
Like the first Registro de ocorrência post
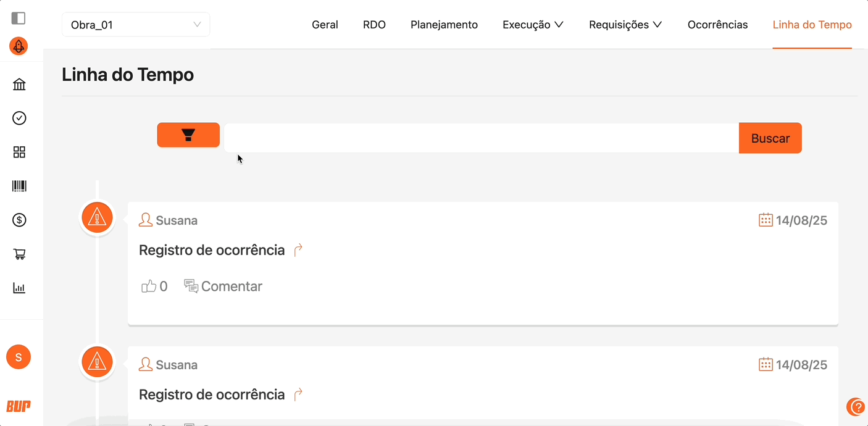tap(149, 286)
